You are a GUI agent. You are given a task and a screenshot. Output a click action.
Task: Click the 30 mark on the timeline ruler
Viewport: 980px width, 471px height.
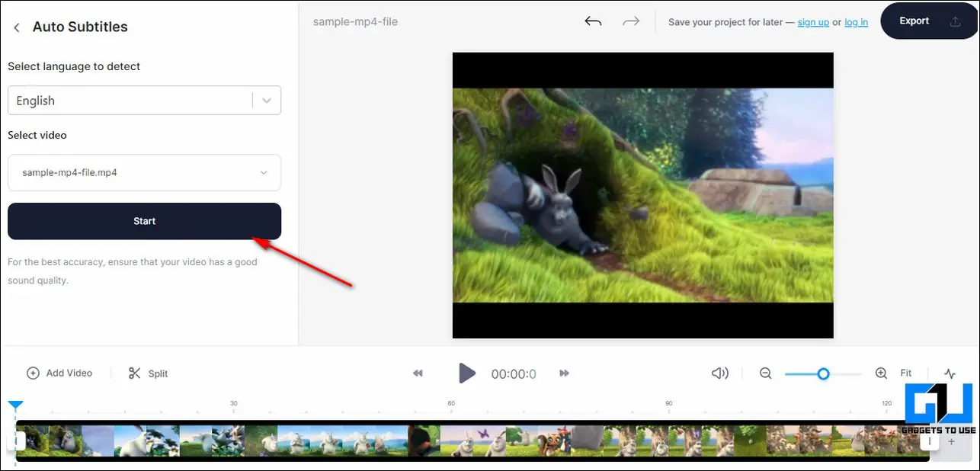(x=234, y=403)
